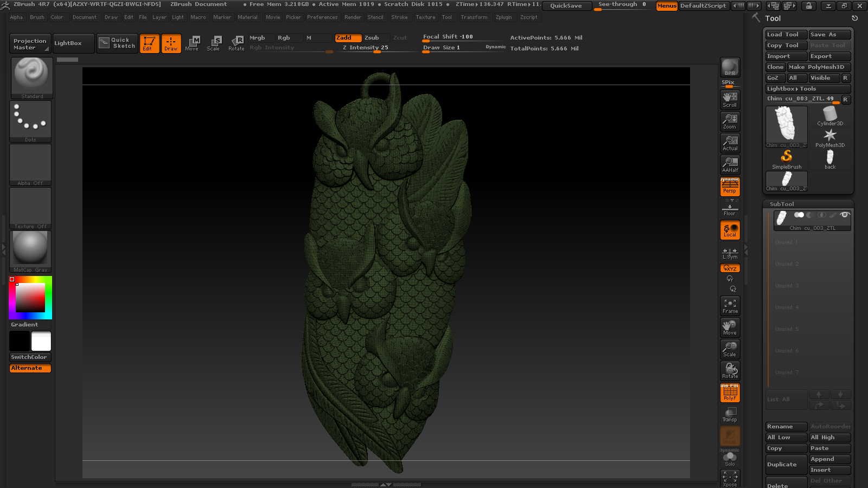Click the Frame view icon

coord(730,306)
